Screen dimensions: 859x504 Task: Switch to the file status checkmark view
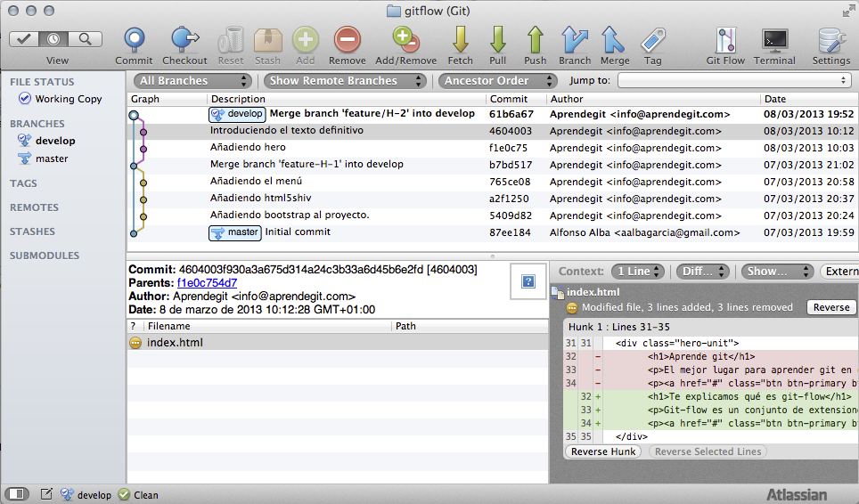coord(26,39)
